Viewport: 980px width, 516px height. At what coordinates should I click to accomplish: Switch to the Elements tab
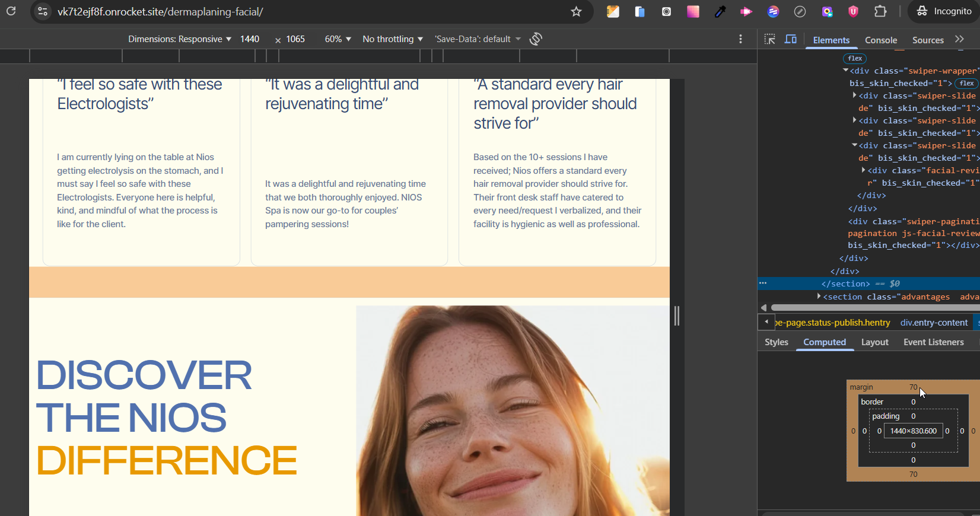tap(831, 40)
